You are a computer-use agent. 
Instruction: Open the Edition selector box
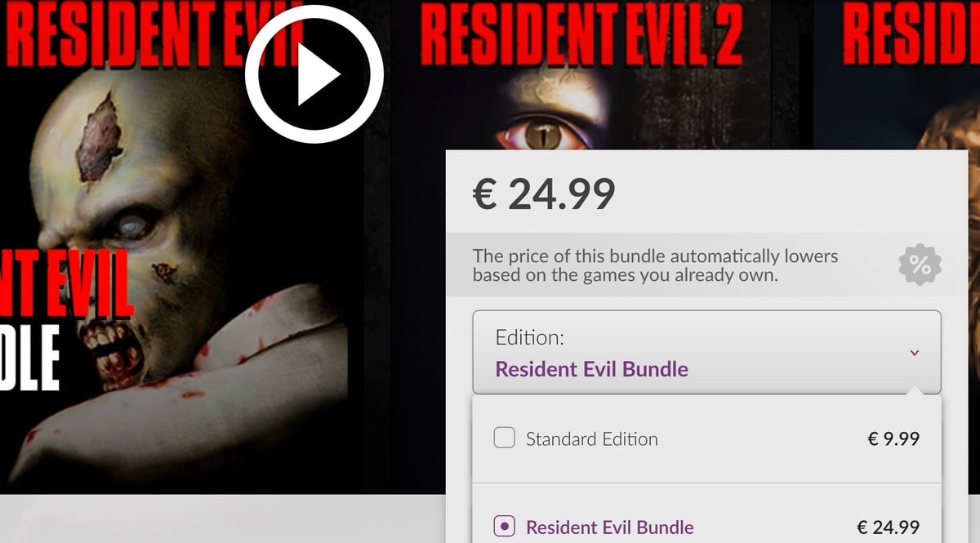point(706,352)
